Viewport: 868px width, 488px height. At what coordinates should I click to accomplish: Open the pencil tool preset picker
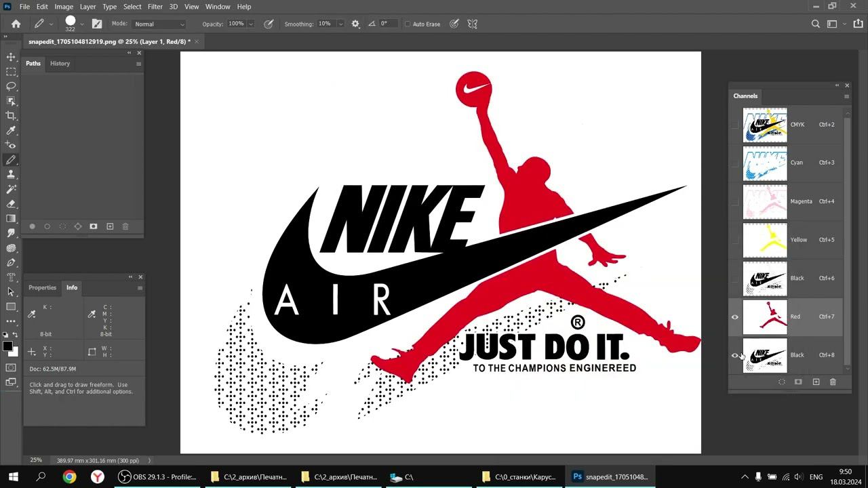click(51, 24)
